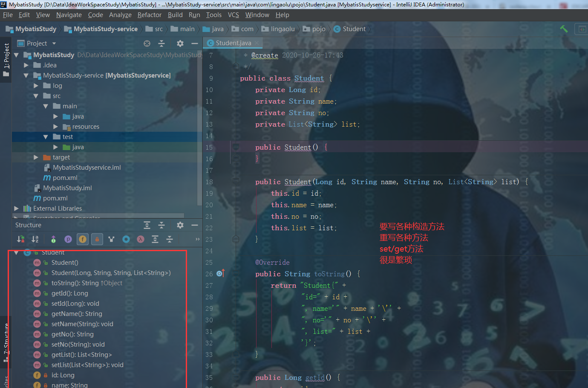Expand the resources folder
Screen dimensions: 588x388
coord(55,127)
